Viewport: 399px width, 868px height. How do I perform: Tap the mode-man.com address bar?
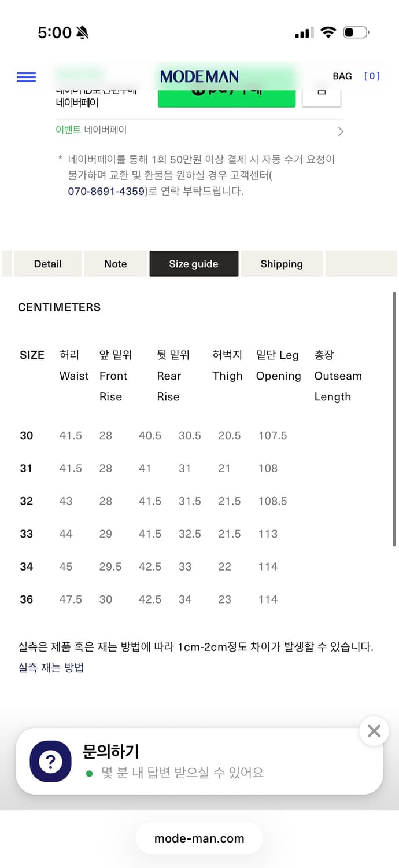(199, 838)
